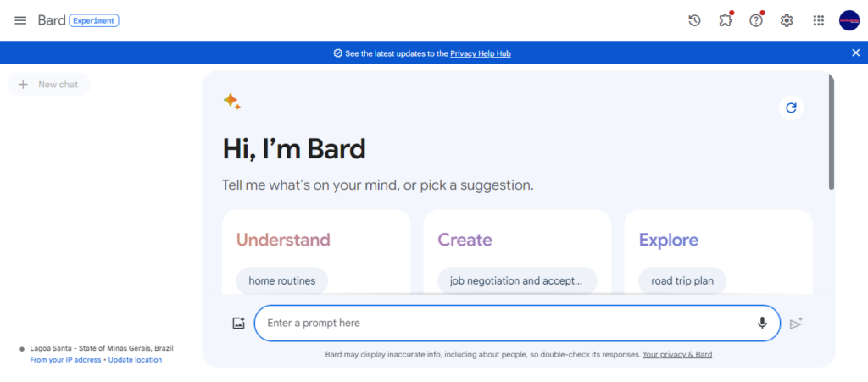Select the home routines suggestion
The height and width of the screenshot is (382, 868).
coord(281,281)
